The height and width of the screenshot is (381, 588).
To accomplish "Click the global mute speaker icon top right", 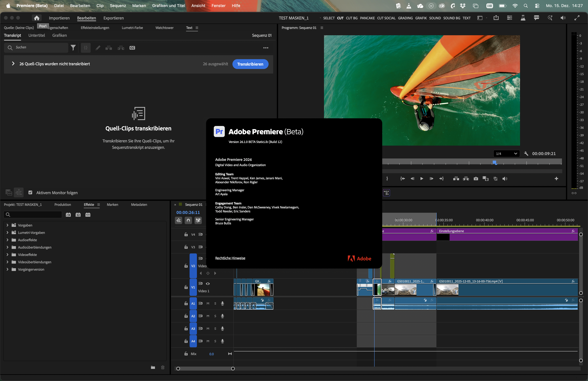I will pos(563,18).
